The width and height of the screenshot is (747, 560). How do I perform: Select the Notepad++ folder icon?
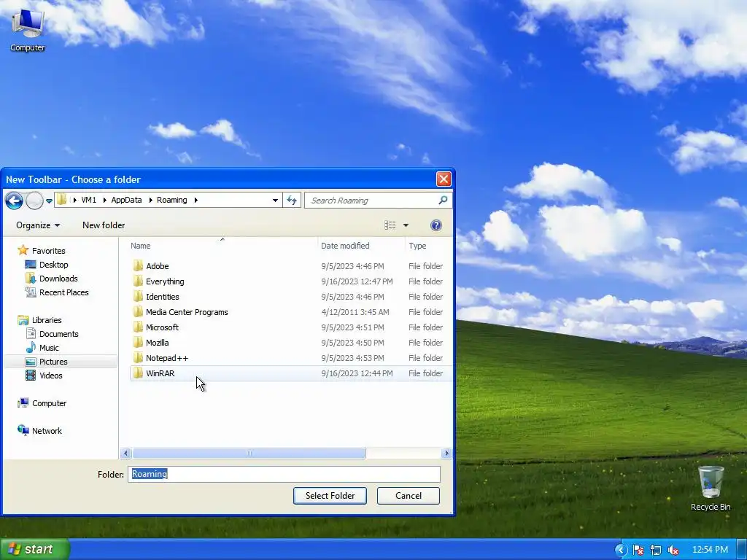click(x=138, y=357)
